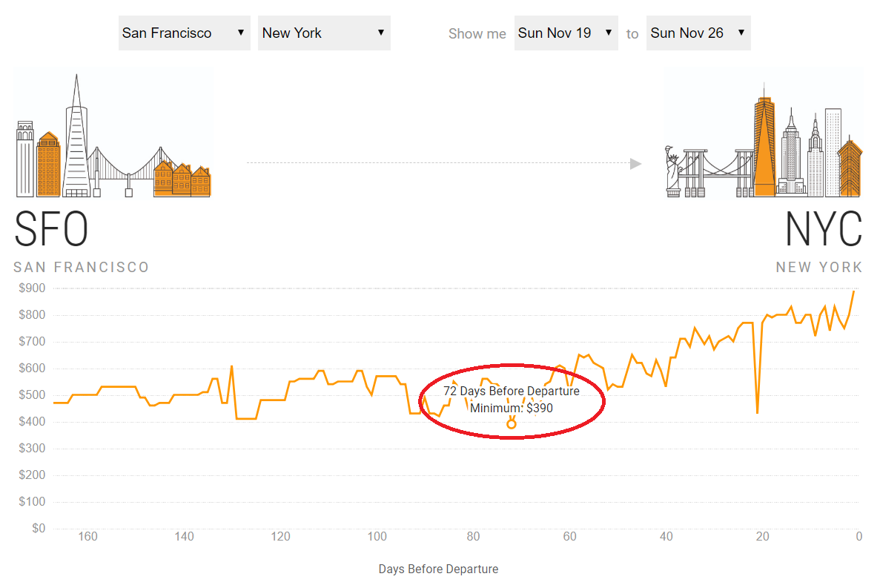Viewport: 880px width, 588px height.
Task: Click the gray arrowhead pointing to New York
Action: pyautogui.click(x=635, y=163)
